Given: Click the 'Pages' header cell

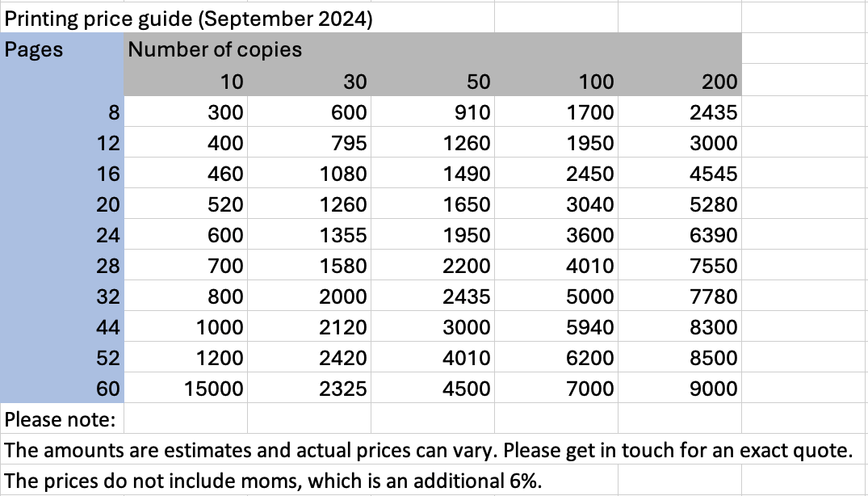Looking at the screenshot, I should tap(34, 49).
